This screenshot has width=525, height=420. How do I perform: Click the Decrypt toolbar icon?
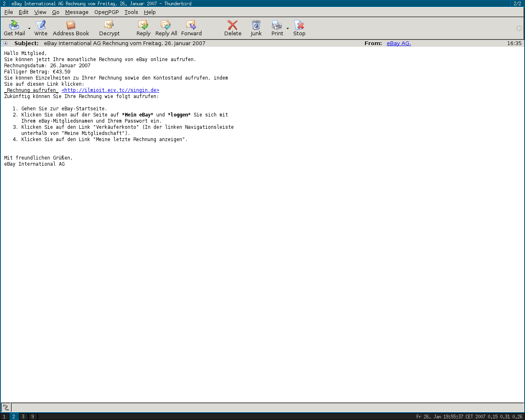(109, 28)
